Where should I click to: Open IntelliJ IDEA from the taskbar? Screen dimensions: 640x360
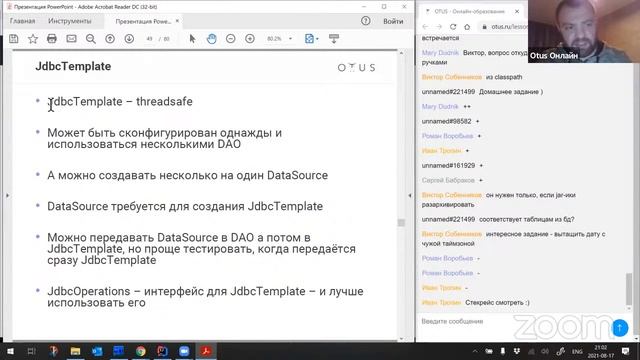click(x=162, y=351)
